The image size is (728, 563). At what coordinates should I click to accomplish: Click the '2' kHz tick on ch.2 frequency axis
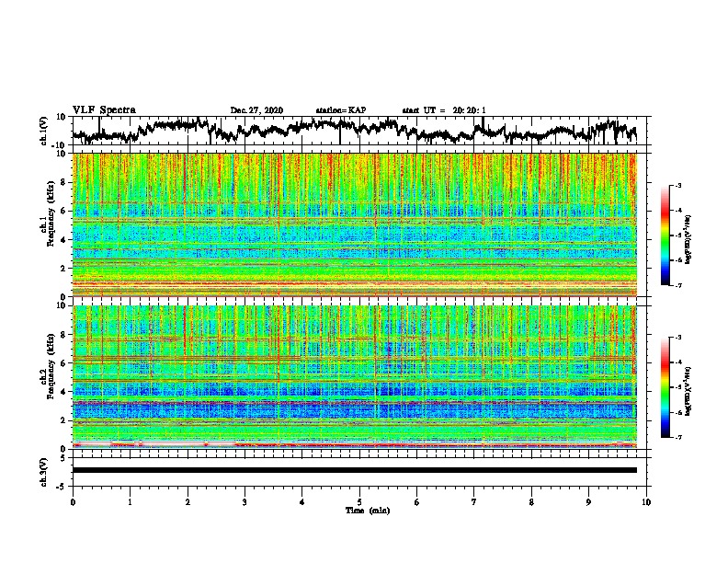[x=63, y=420]
